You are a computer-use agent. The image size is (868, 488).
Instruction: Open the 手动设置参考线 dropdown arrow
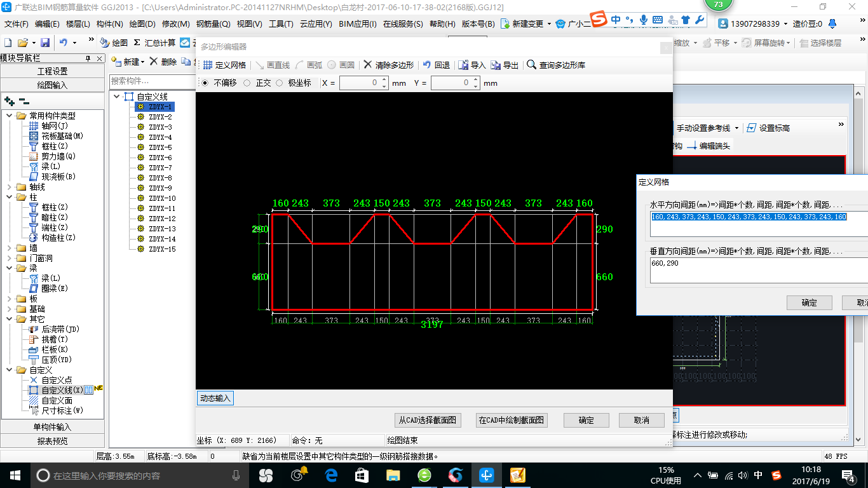pyautogui.click(x=736, y=128)
